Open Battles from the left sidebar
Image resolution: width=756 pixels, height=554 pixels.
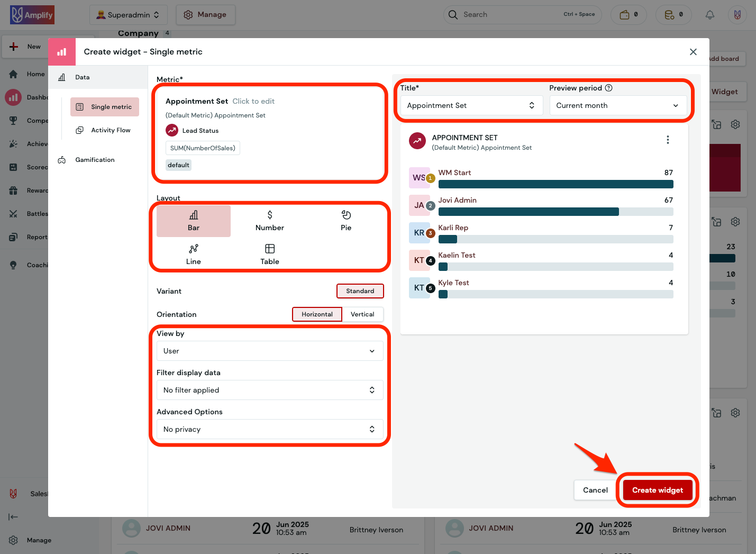tap(37, 213)
